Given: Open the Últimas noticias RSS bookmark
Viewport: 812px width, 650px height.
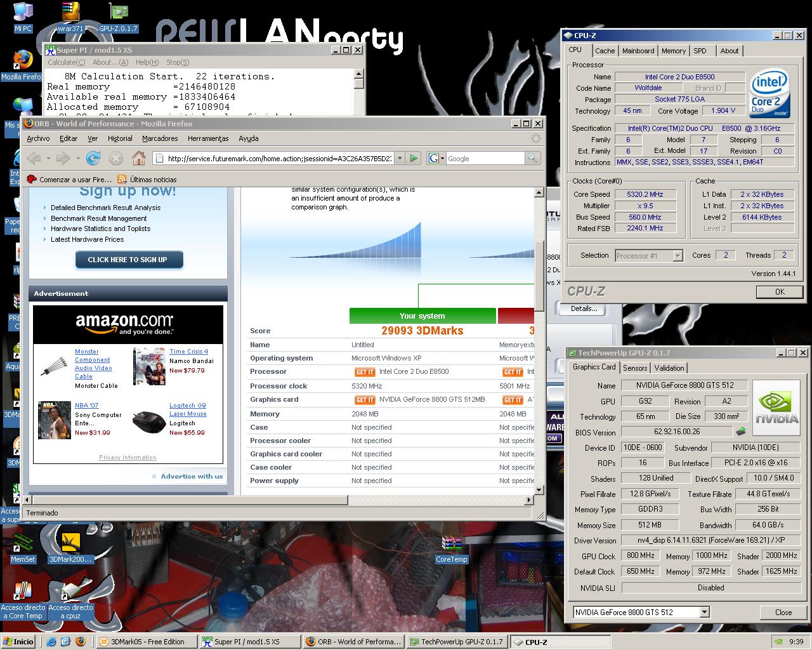Looking at the screenshot, I should pos(147,179).
